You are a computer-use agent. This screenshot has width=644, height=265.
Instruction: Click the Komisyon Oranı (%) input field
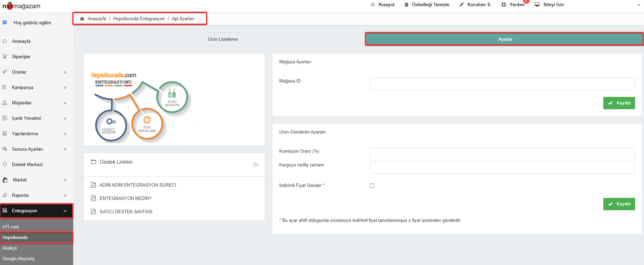[x=502, y=154]
